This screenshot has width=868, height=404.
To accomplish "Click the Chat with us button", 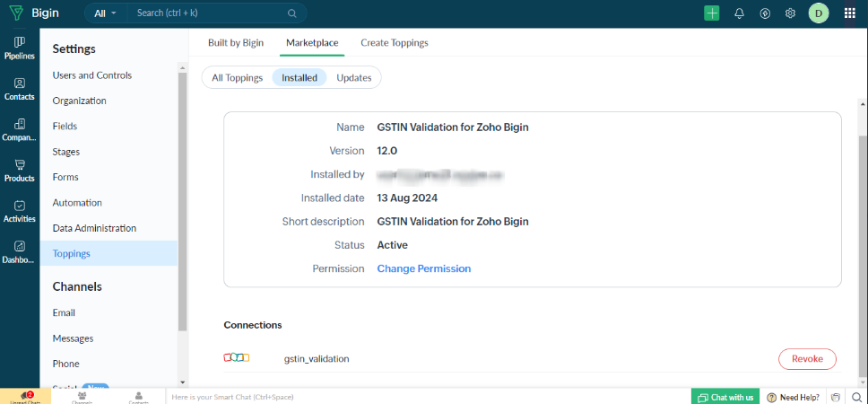I will 725,397.
